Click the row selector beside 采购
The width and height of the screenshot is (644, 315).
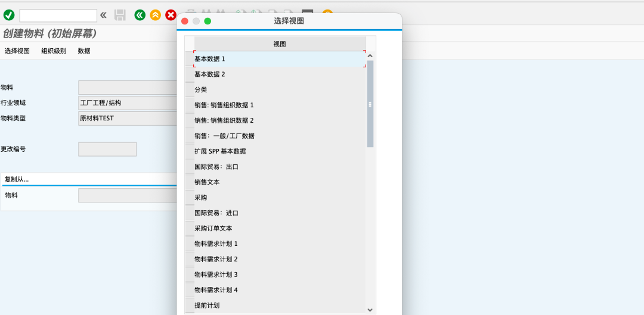point(190,198)
